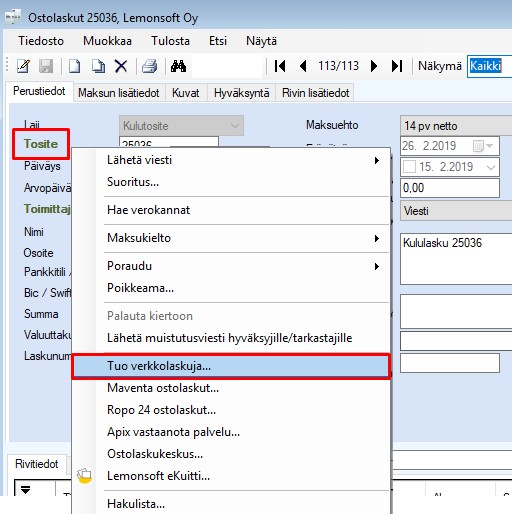Click the edit pencil icon in the toolbar
514x515 pixels.
coord(23,66)
